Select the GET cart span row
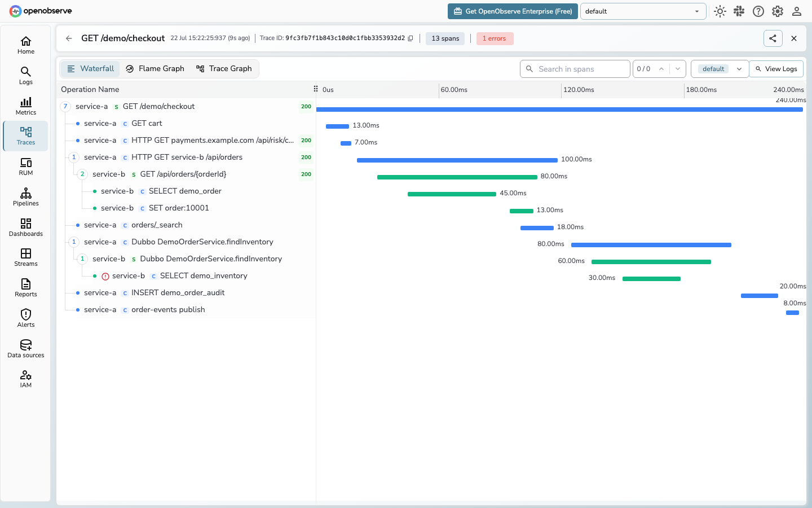The width and height of the screenshot is (812, 508). tap(186, 123)
